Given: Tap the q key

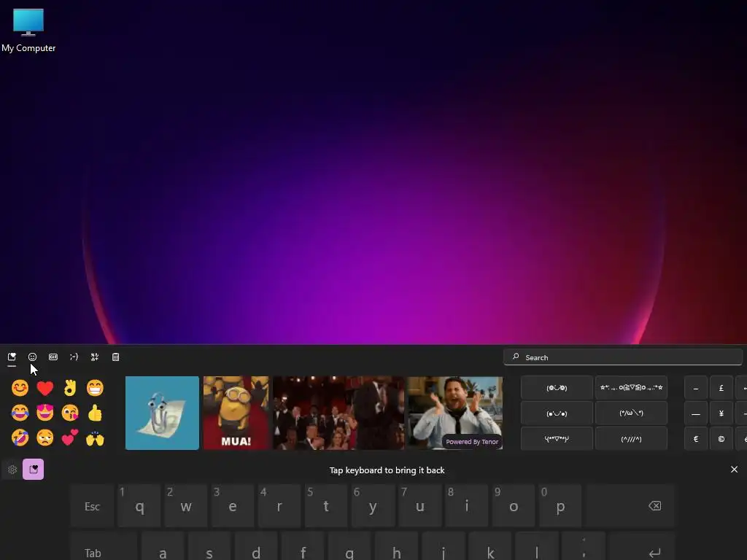Looking at the screenshot, I should (139, 506).
